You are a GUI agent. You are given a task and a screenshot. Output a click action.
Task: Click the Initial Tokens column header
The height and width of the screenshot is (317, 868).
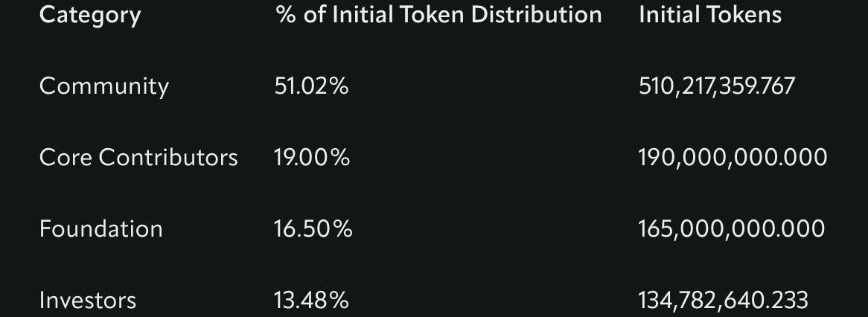click(x=709, y=15)
